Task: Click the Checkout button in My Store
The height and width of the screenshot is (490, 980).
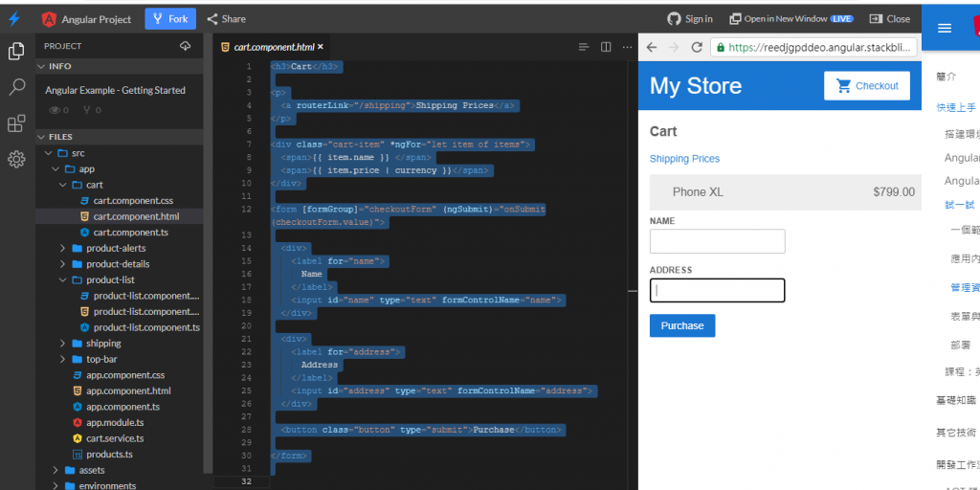Action: (x=867, y=85)
